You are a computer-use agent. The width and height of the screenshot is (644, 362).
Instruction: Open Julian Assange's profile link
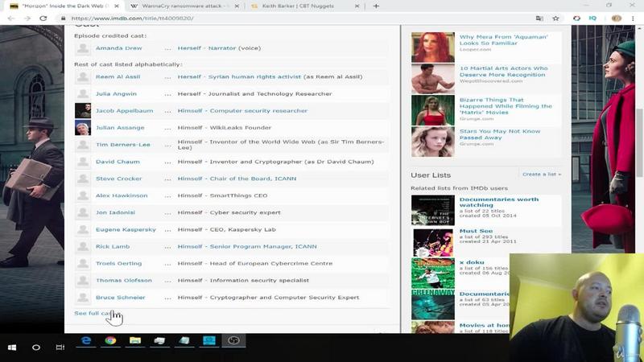click(x=120, y=128)
